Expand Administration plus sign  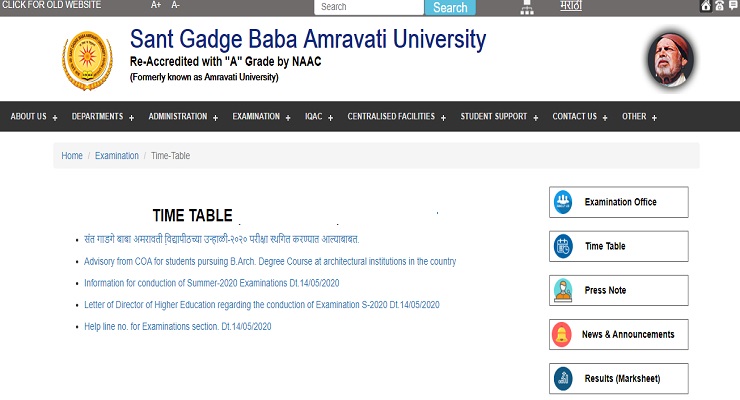pyautogui.click(x=215, y=118)
